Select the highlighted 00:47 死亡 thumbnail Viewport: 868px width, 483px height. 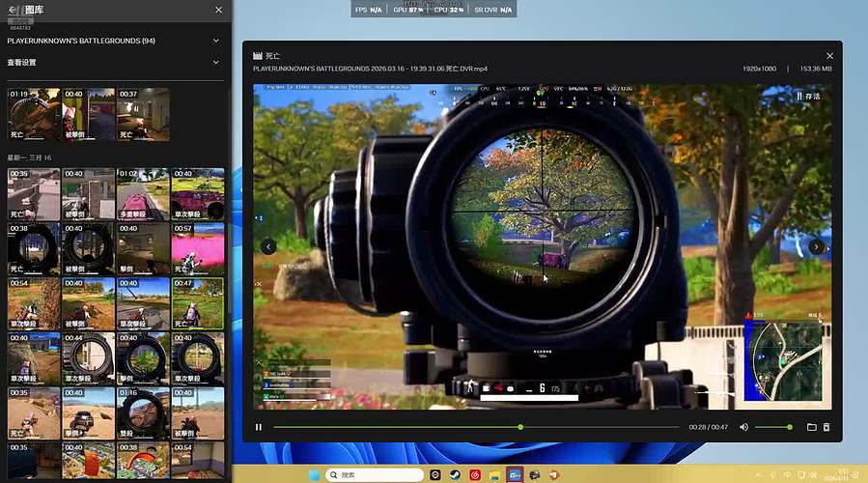(197, 302)
